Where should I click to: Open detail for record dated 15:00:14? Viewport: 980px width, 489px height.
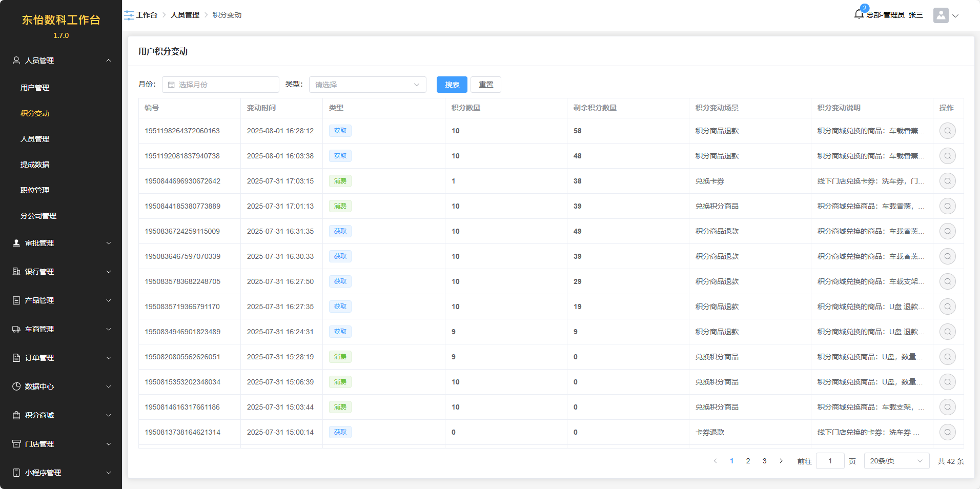[x=947, y=432]
